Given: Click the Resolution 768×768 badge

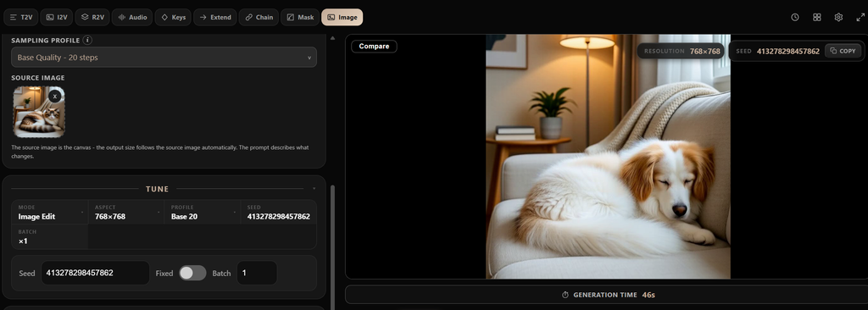Looking at the screenshot, I should [x=681, y=51].
